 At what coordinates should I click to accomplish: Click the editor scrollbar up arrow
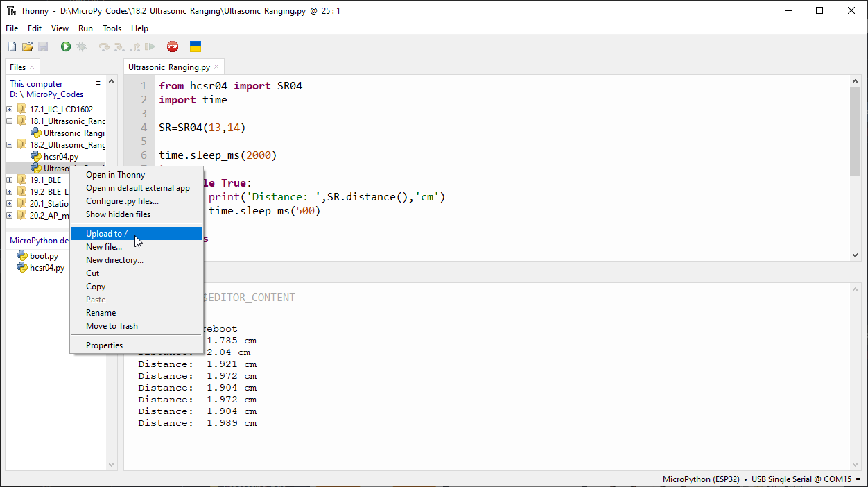855,81
